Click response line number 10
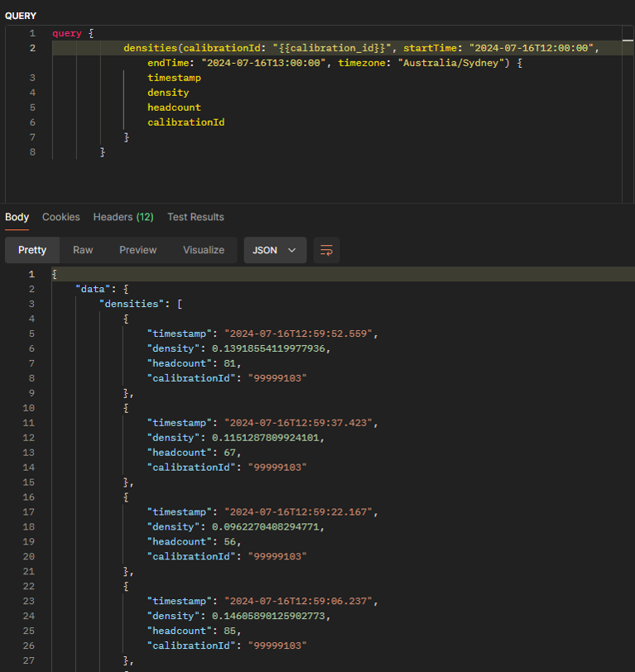 pyautogui.click(x=29, y=408)
